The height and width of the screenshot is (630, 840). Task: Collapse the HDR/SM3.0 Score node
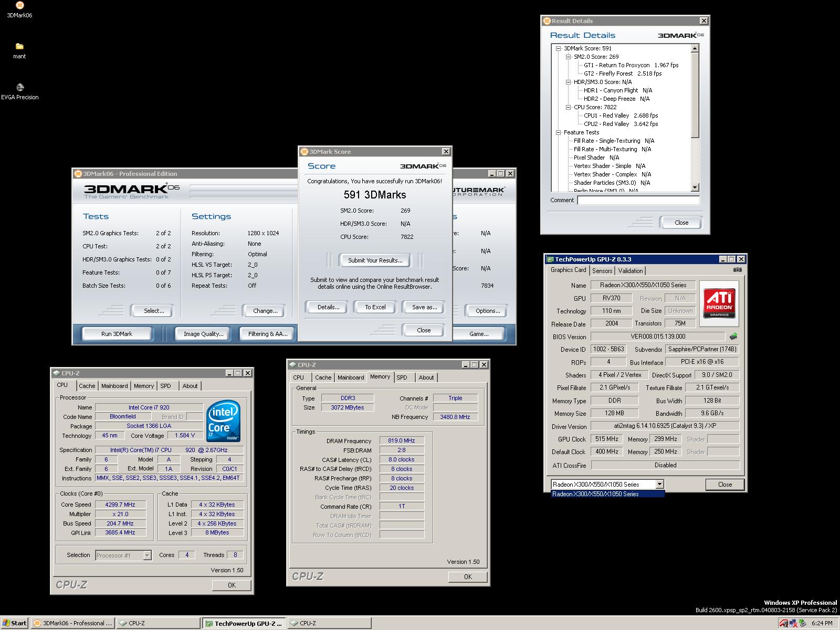click(x=568, y=82)
